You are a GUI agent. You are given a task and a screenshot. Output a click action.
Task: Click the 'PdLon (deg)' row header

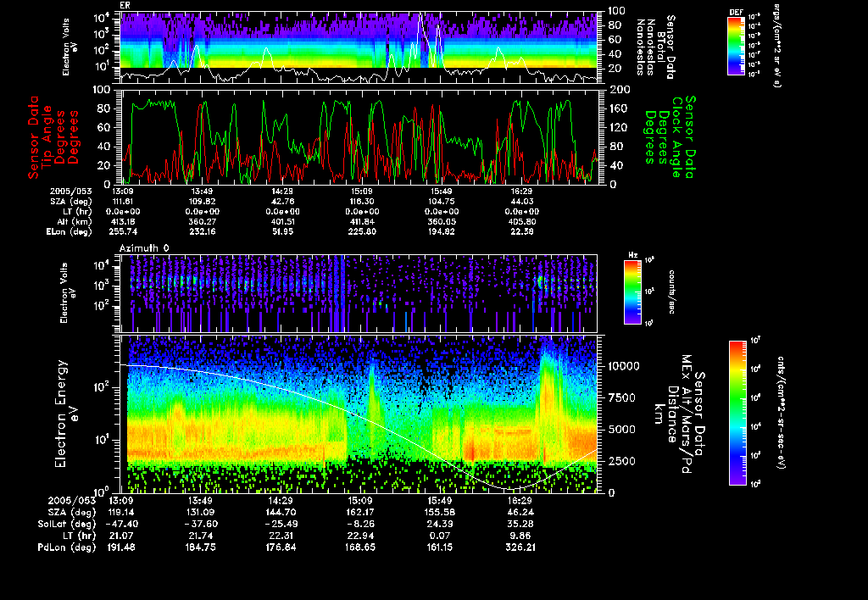(x=67, y=547)
